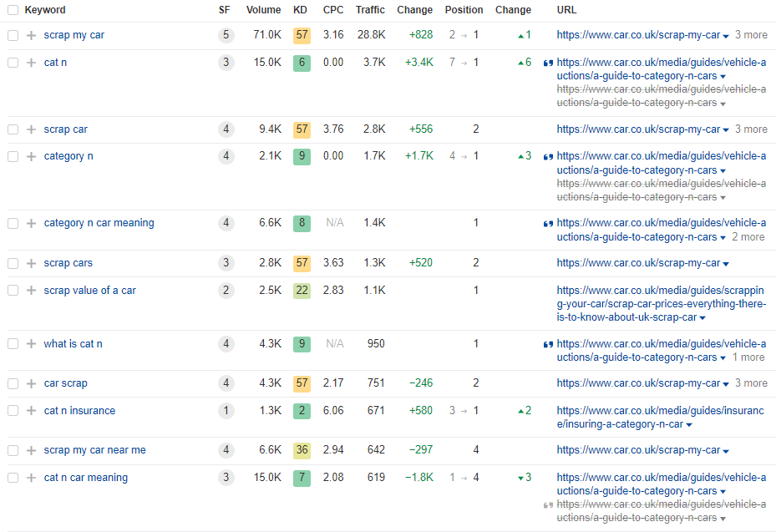Click the plus icon beside 'cat n'
The height and width of the screenshot is (532, 776).
(31, 63)
